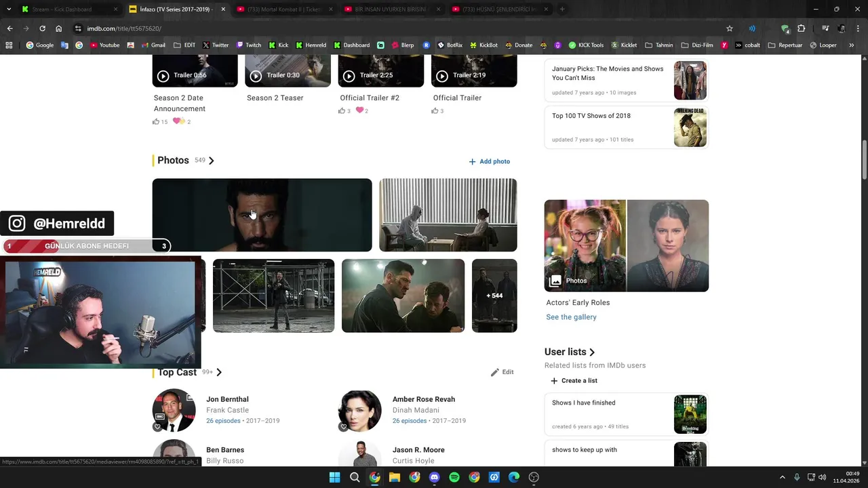Open the Youtube bookmark

coord(104,45)
